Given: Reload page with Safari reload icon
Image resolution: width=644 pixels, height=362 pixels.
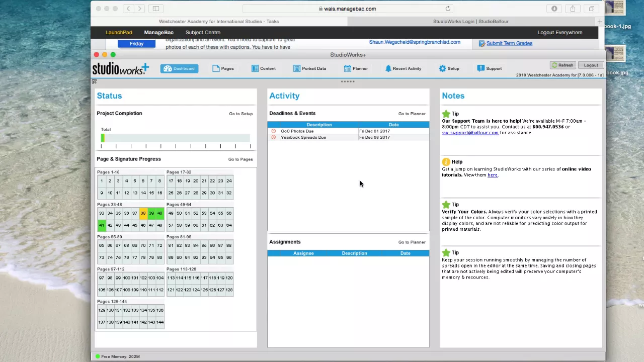Looking at the screenshot, I should tap(448, 9).
